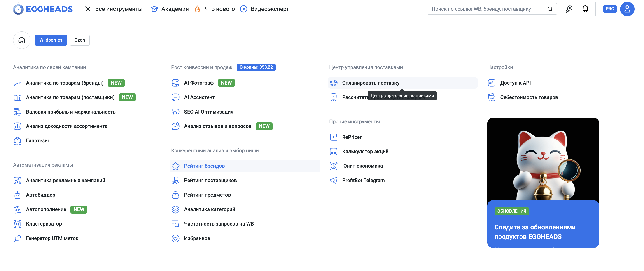Open Валовая прибыль и маржинальность link

pos(71,112)
